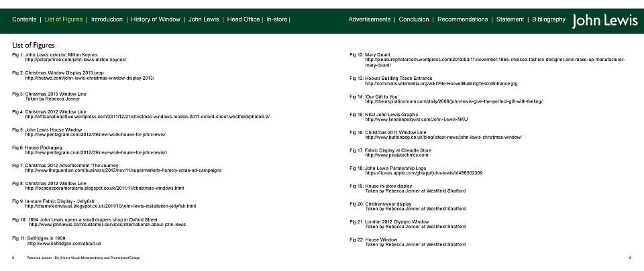Open the Recommendations section
The height and width of the screenshot is (271, 644).
point(462,19)
